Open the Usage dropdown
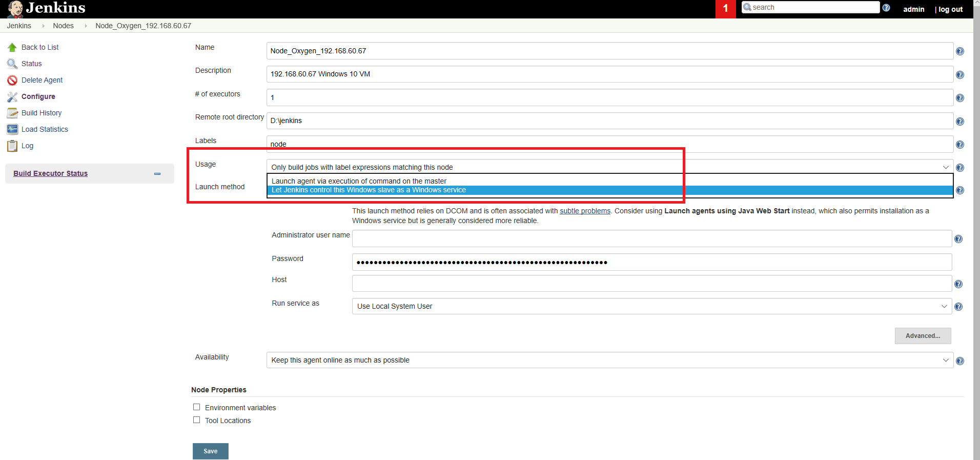 (x=610, y=167)
